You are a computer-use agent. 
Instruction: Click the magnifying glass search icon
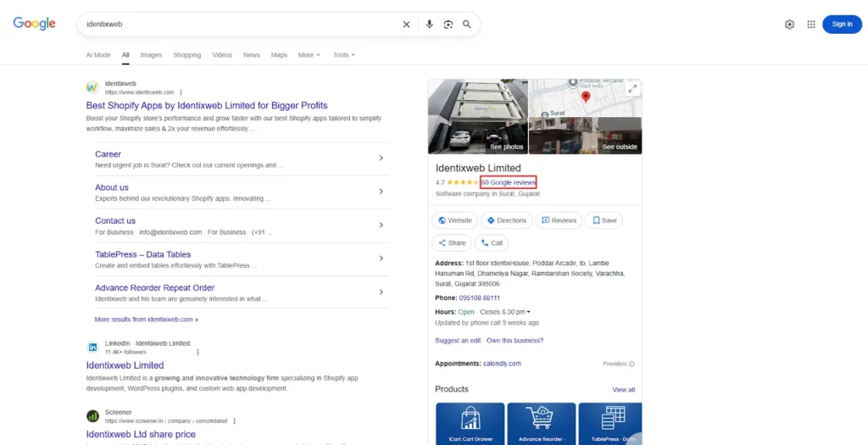pyautogui.click(x=467, y=25)
